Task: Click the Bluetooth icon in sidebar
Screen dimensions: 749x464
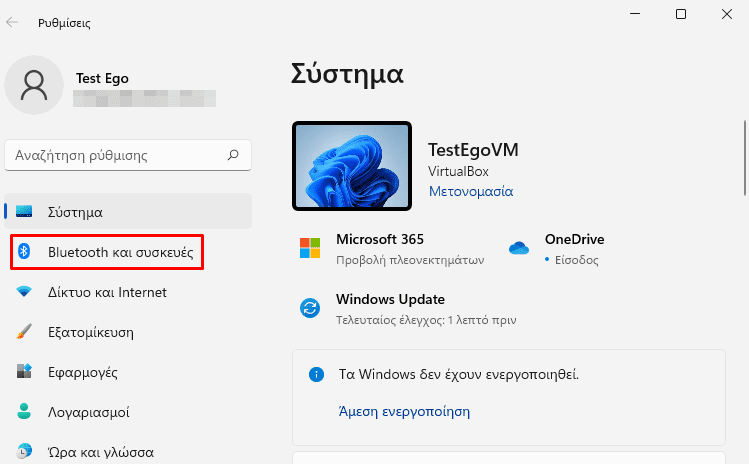Action: coord(24,251)
